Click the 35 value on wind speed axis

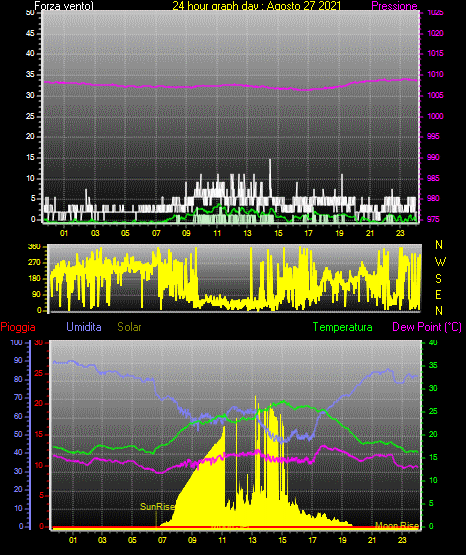click(30, 75)
